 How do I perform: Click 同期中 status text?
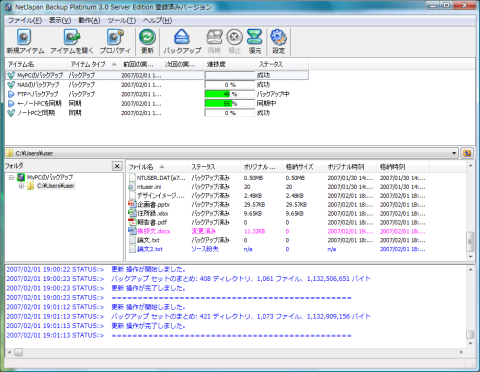tap(267, 104)
